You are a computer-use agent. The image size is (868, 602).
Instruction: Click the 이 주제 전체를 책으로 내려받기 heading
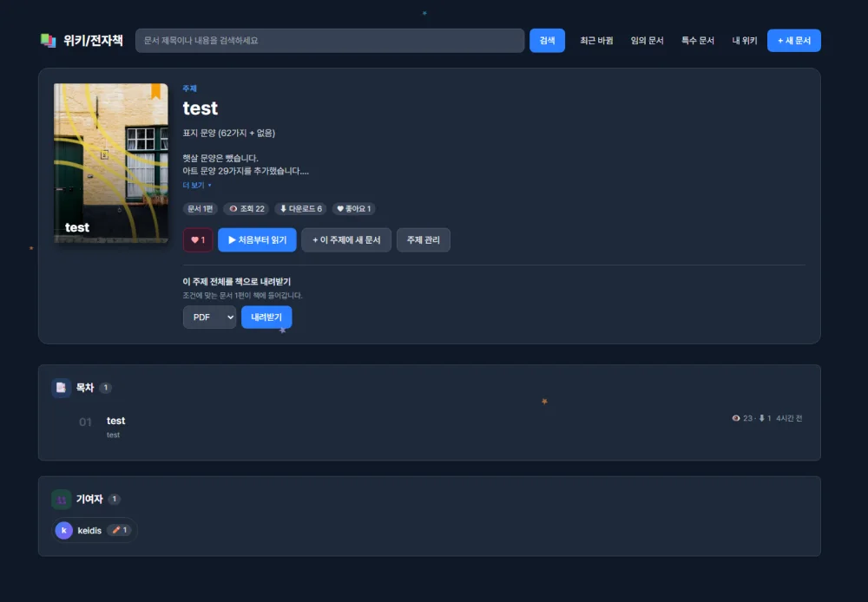236,282
